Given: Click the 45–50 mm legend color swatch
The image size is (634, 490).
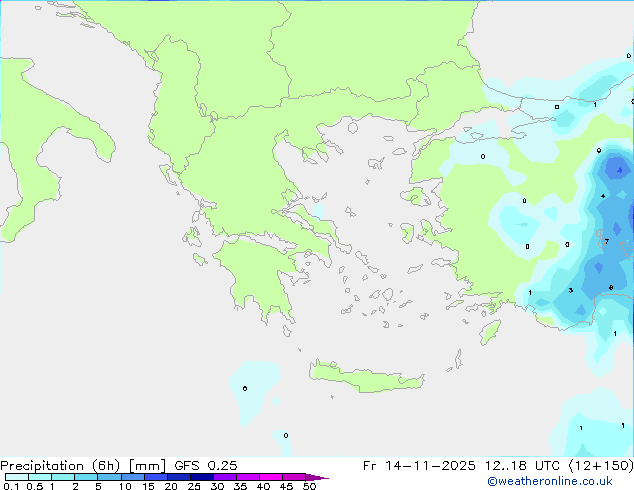Looking at the screenshot, I should (294, 477).
